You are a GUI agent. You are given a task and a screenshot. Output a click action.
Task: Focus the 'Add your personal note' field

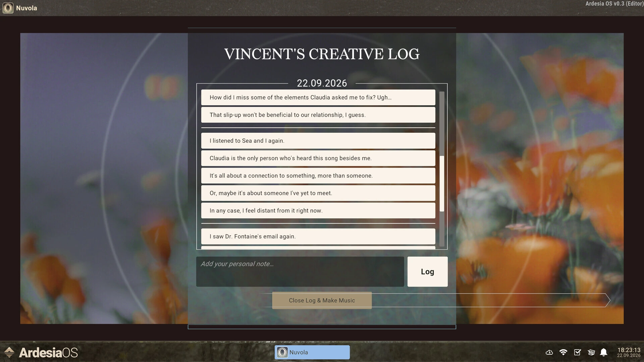[x=300, y=271]
